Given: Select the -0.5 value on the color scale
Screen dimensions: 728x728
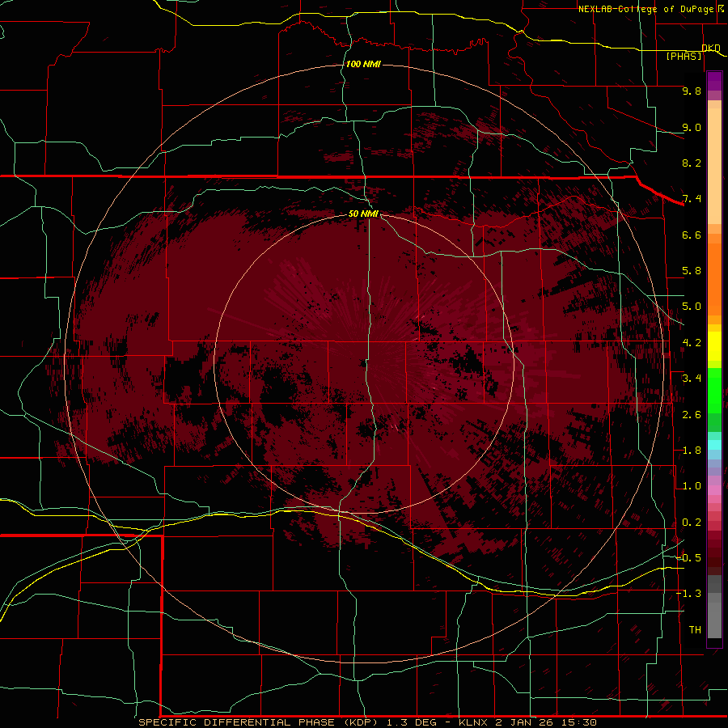Looking at the screenshot, I should pos(688,558).
